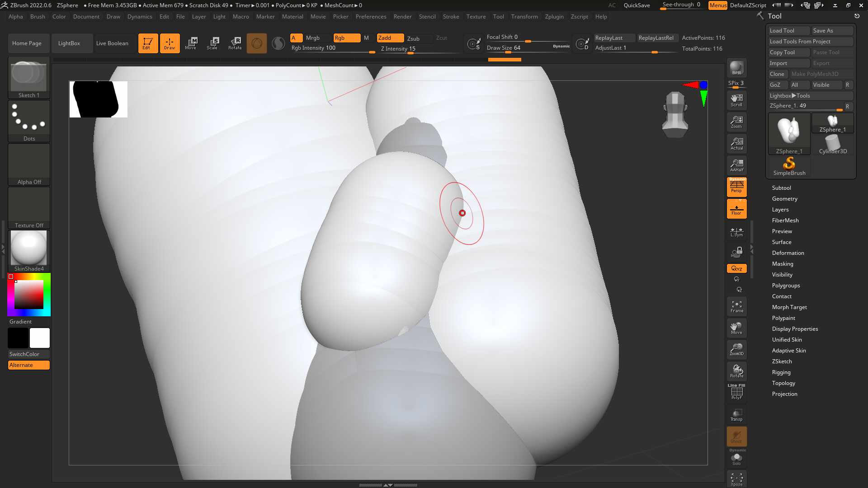Expand the Geometry palette section
868x488 pixels.
click(x=784, y=199)
